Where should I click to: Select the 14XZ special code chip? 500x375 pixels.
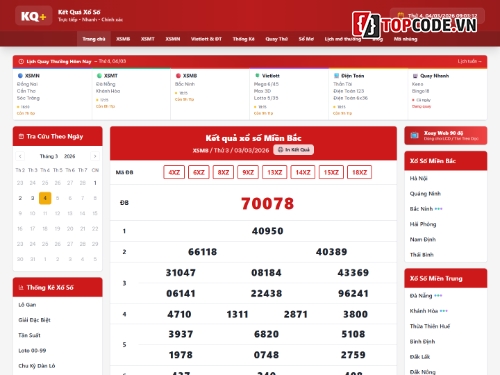pyautogui.click(x=303, y=172)
